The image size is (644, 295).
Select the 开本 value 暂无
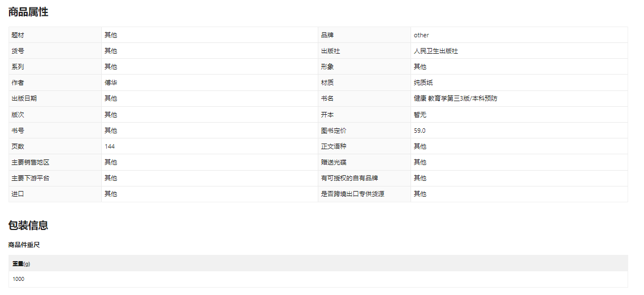pyautogui.click(x=420, y=115)
